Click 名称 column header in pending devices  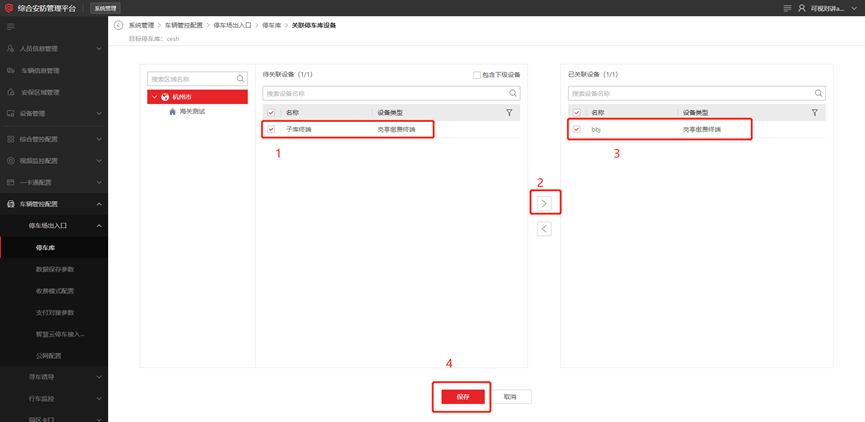292,113
